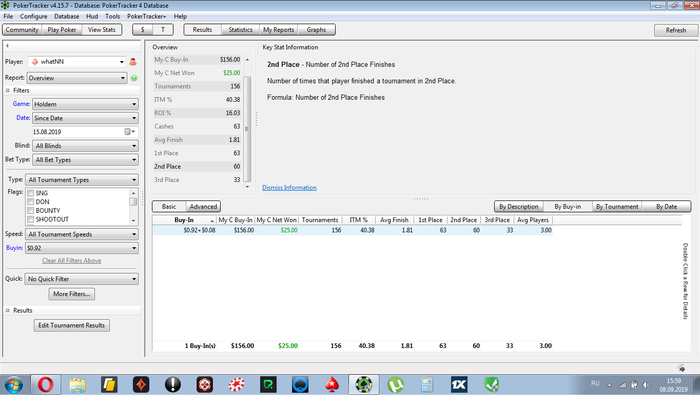The height and width of the screenshot is (403, 700).
Task: Open the PokerTracker+ menu
Action: click(x=146, y=17)
